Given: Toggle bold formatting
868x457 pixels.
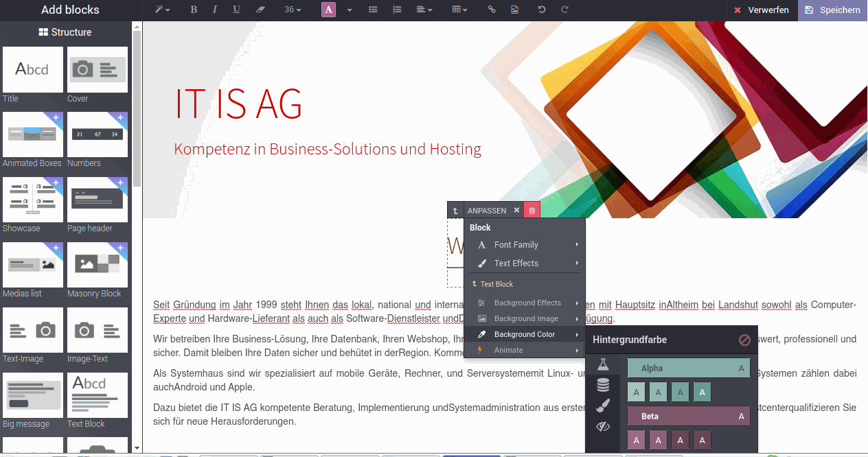Looking at the screenshot, I should coord(194,10).
